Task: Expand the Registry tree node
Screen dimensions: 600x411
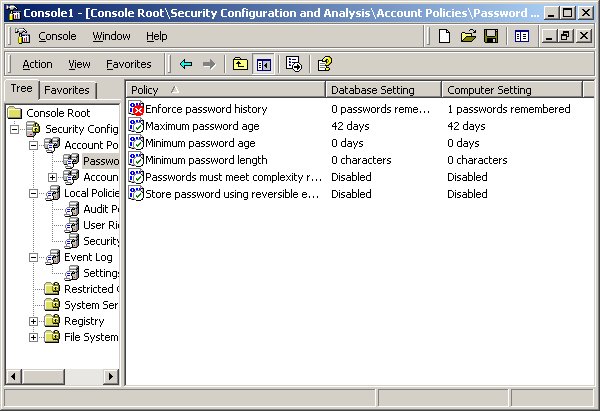Action: point(34,321)
